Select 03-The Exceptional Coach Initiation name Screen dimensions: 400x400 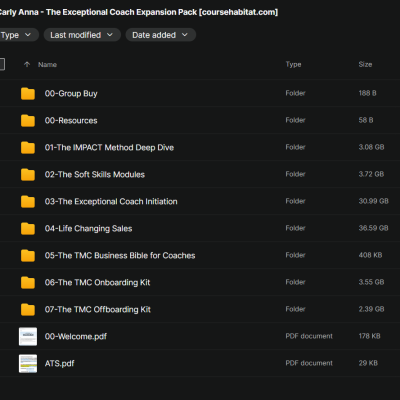coord(111,202)
